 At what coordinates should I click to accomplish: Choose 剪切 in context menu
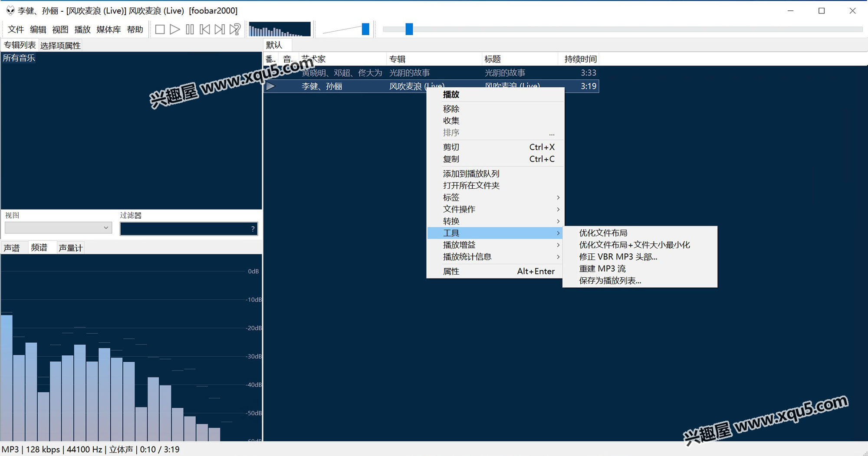point(495,147)
